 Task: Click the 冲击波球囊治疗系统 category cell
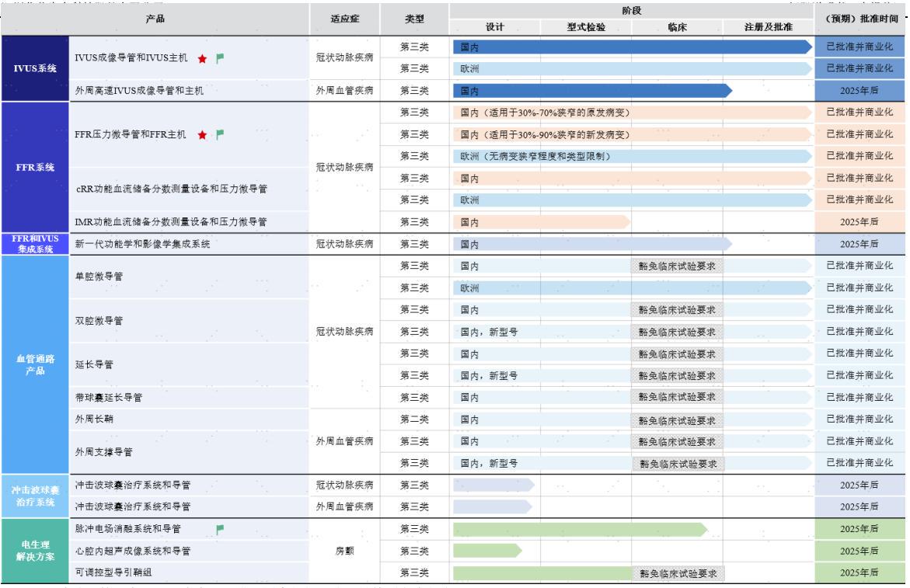(x=35, y=496)
